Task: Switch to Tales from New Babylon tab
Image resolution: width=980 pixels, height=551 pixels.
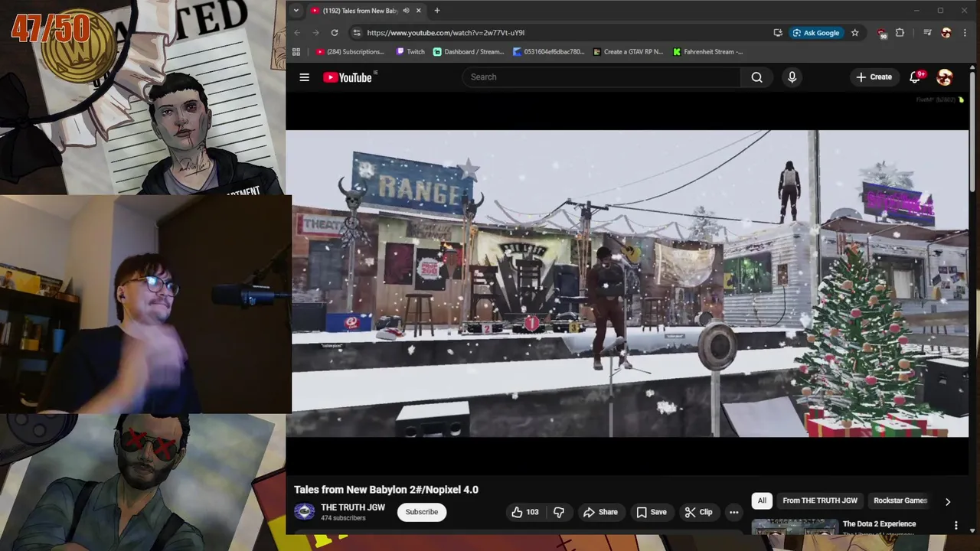Action: tap(360, 11)
